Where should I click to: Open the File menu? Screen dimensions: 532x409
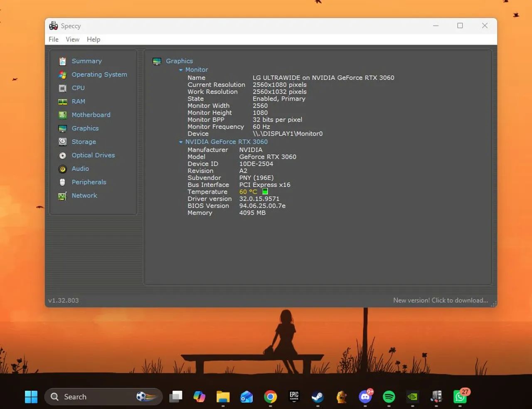point(54,39)
